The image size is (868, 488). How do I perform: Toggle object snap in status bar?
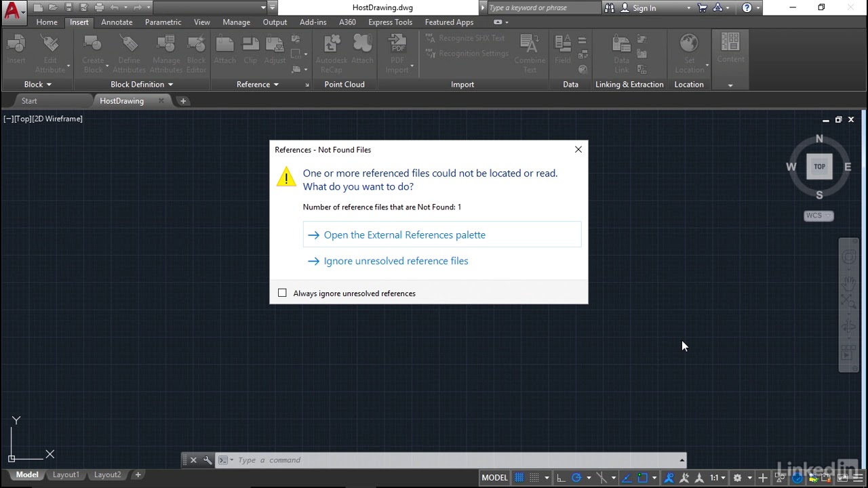click(x=642, y=478)
